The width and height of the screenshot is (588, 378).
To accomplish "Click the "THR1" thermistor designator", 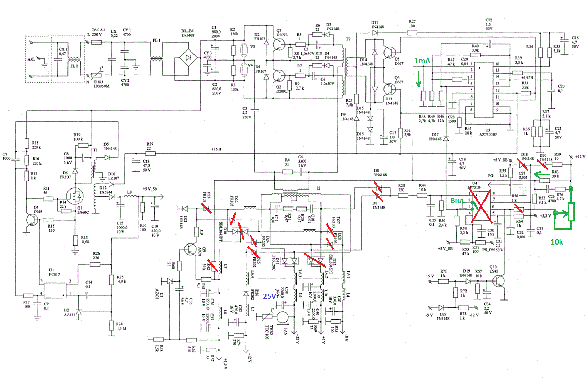I will (98, 82).
